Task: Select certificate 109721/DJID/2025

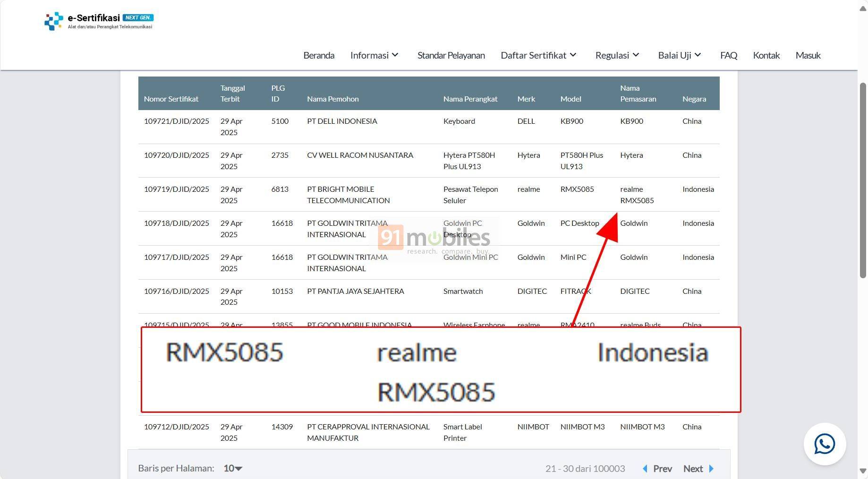Action: 177,121
